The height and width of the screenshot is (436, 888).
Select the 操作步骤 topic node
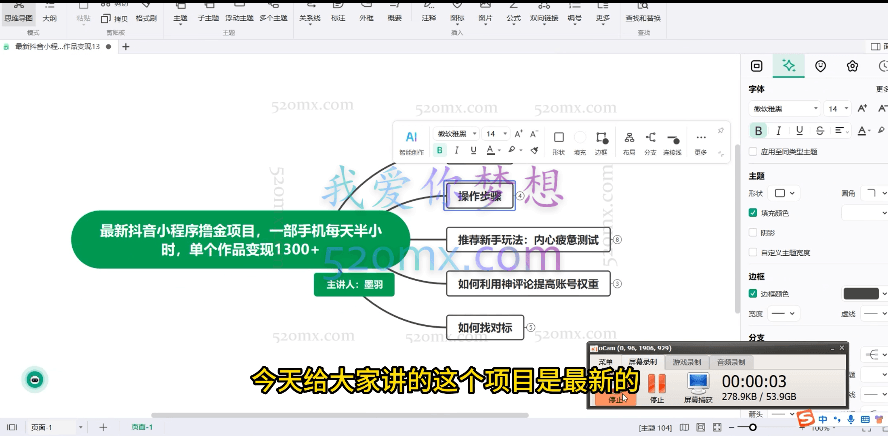479,196
